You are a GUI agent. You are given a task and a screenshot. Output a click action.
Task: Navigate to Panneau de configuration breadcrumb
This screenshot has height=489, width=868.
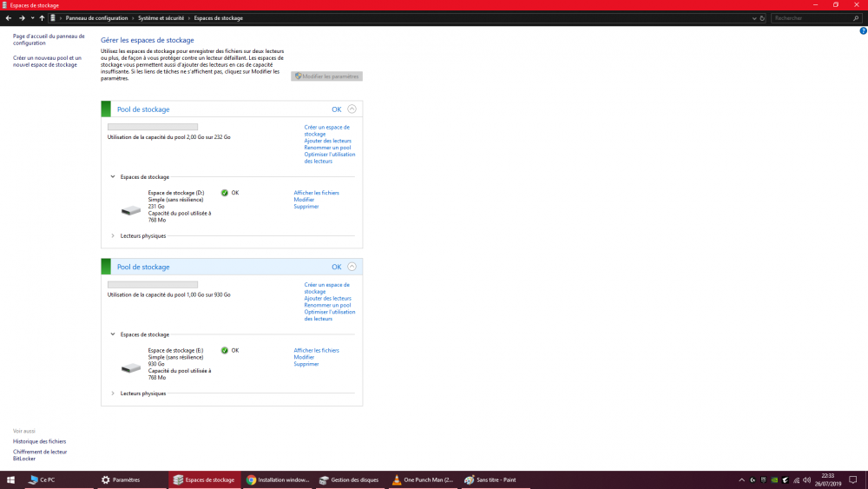click(x=96, y=18)
